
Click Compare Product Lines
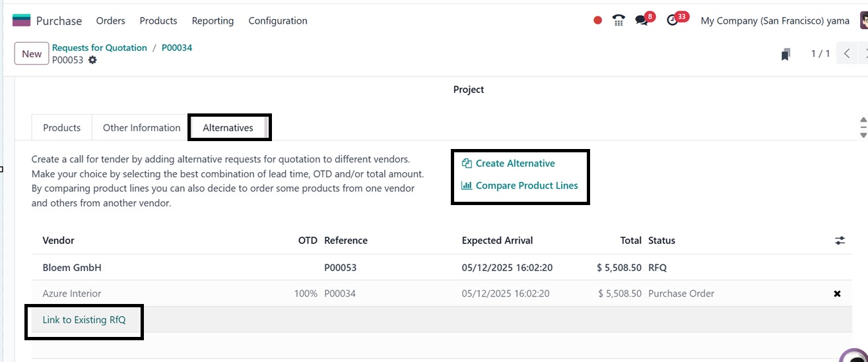[526, 186]
